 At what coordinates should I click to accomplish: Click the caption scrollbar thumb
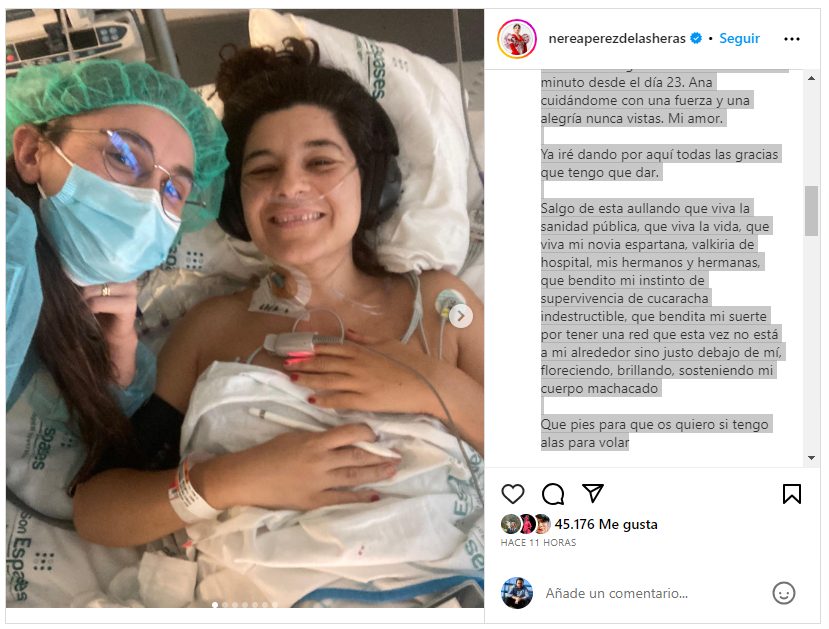pos(812,210)
